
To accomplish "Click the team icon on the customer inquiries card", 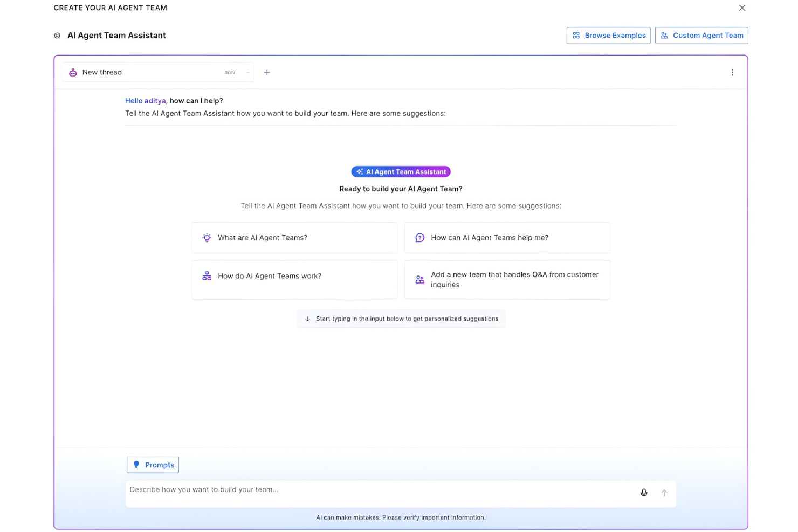I will coord(419,279).
